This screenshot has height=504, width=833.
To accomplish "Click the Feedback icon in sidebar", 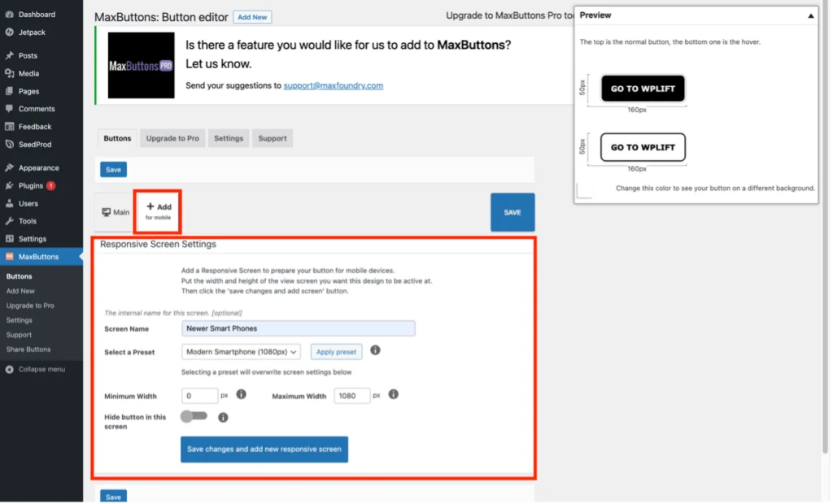I will coord(10,127).
